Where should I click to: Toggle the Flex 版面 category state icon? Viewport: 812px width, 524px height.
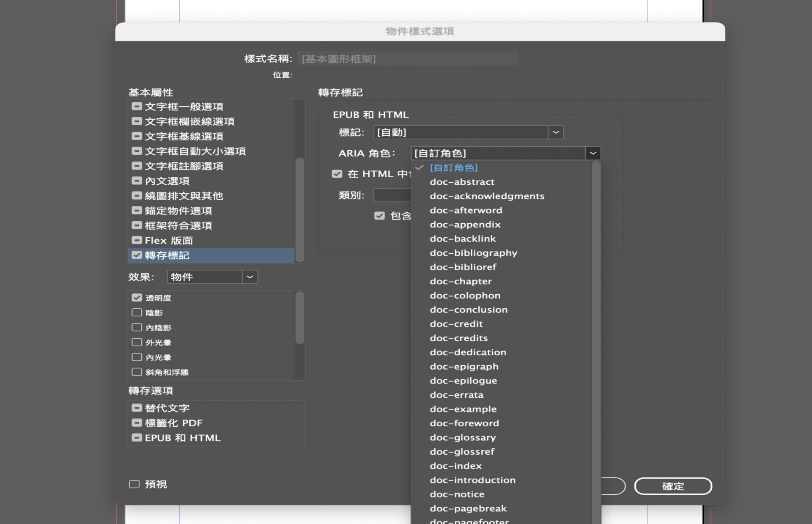click(x=137, y=240)
